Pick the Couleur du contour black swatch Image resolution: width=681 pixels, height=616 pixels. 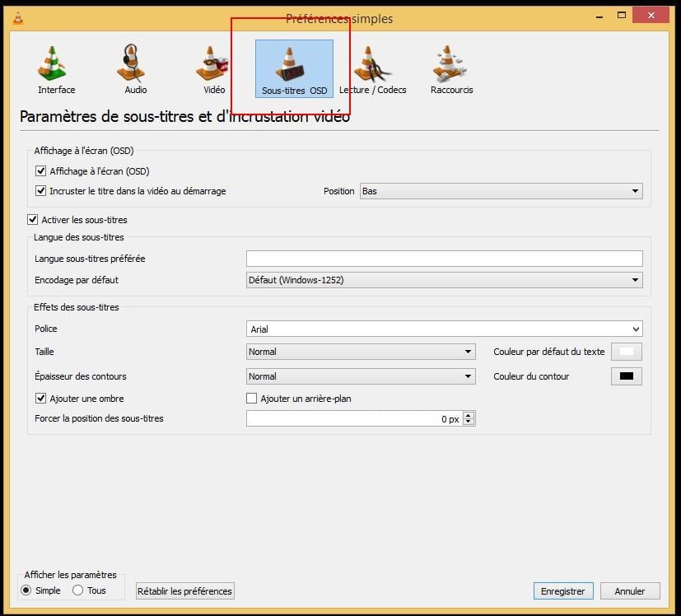(x=627, y=376)
